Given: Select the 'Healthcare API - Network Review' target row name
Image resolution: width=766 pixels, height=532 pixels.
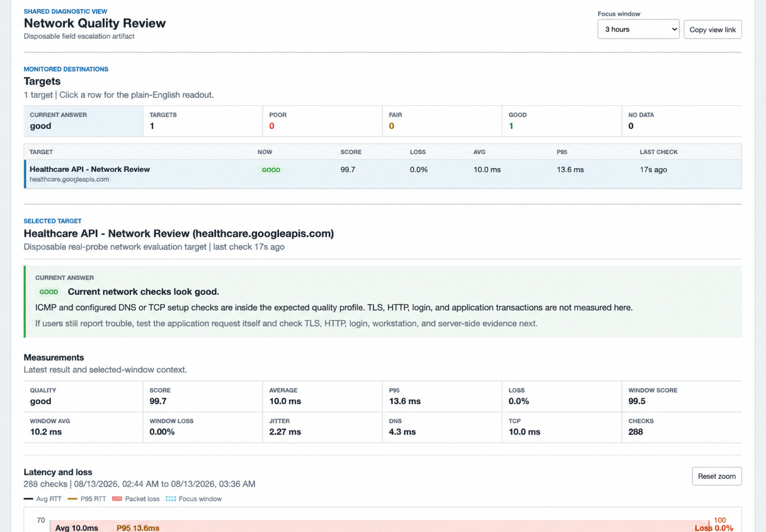Looking at the screenshot, I should point(90,169).
